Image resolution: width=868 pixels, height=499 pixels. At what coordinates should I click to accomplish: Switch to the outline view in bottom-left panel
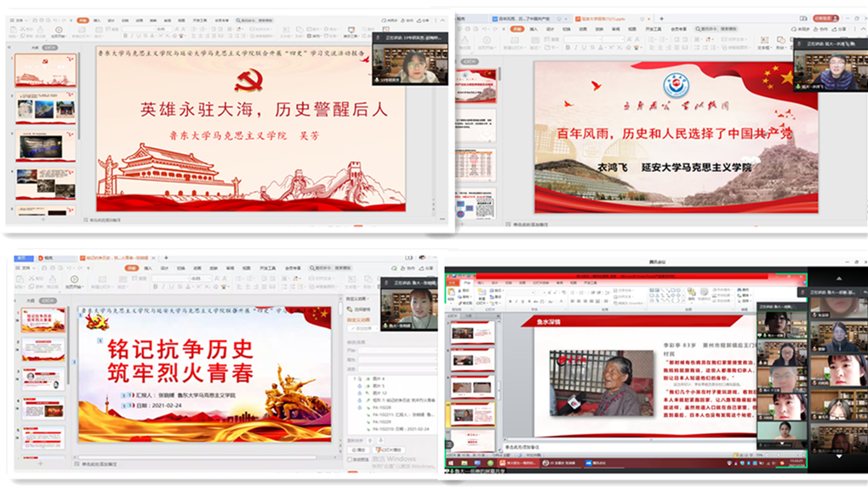point(30,301)
